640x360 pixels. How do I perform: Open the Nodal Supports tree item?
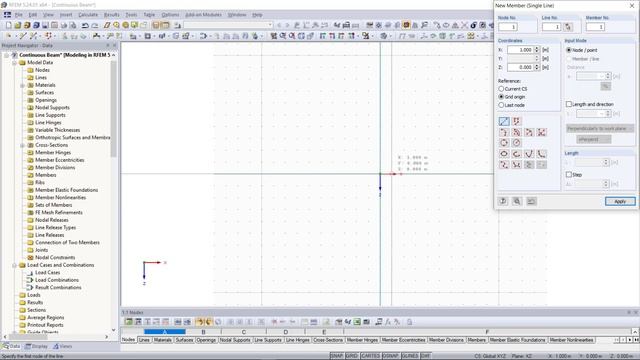click(52, 108)
